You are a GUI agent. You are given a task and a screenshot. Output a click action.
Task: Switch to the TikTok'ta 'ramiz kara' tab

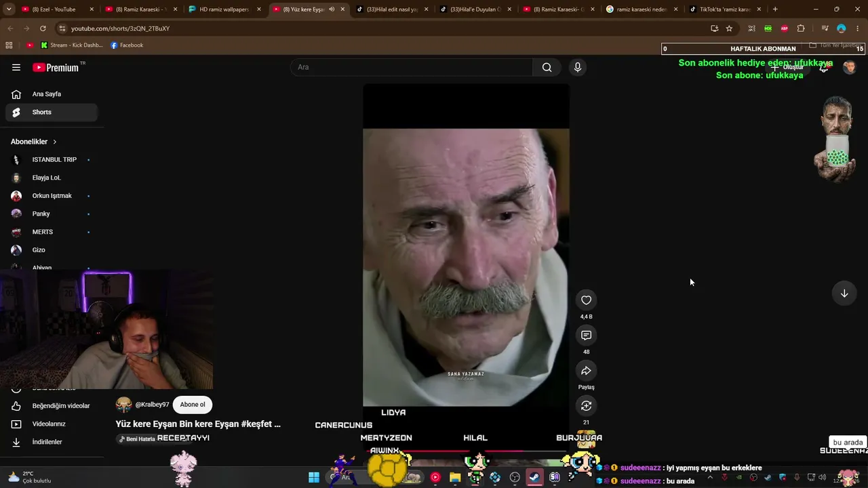tap(725, 9)
